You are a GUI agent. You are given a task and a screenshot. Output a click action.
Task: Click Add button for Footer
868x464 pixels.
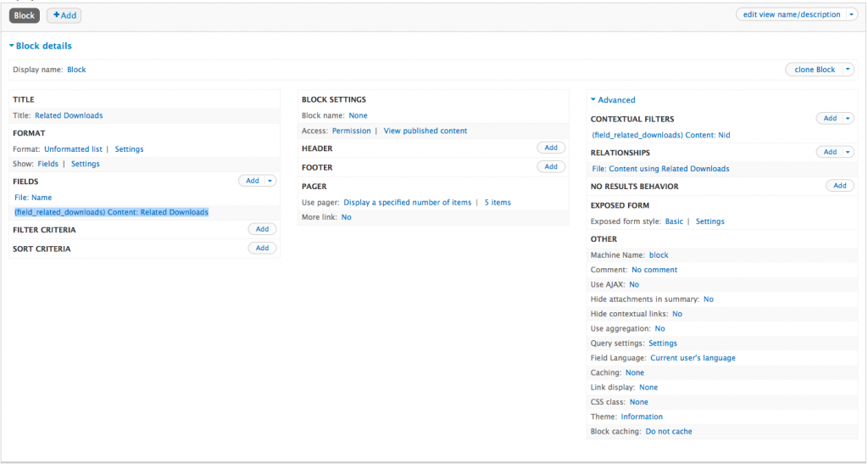click(551, 166)
